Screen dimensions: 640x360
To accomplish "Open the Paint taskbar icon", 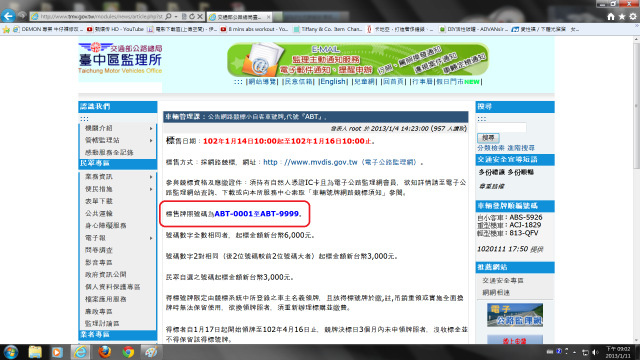I will 151,352.
